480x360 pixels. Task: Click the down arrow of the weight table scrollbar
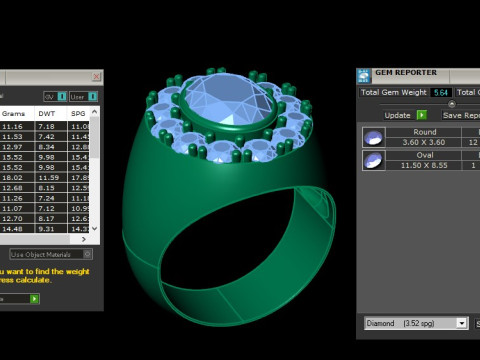(95, 229)
